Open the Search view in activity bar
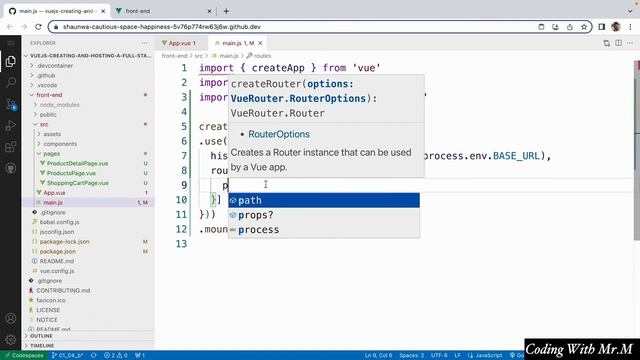Image resolution: width=640 pixels, height=360 pixels. [x=11, y=82]
